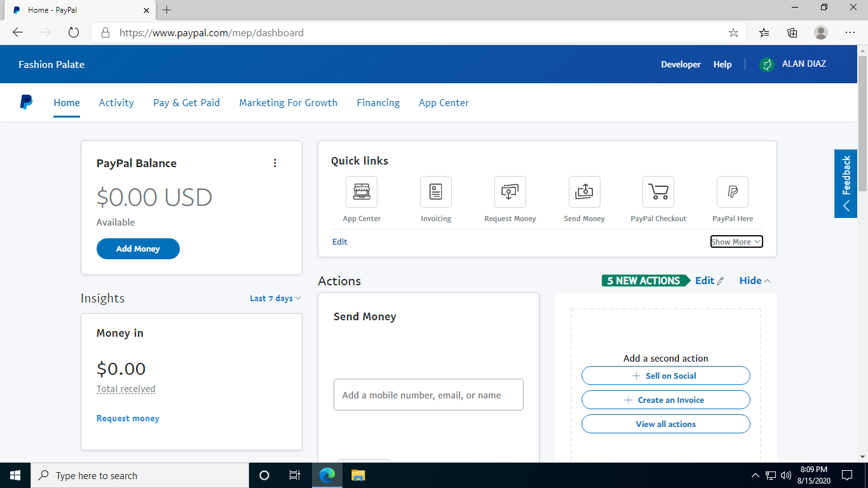Click the page vertical scrollbar thumb
The height and width of the screenshot is (488, 868).
pos(862,123)
